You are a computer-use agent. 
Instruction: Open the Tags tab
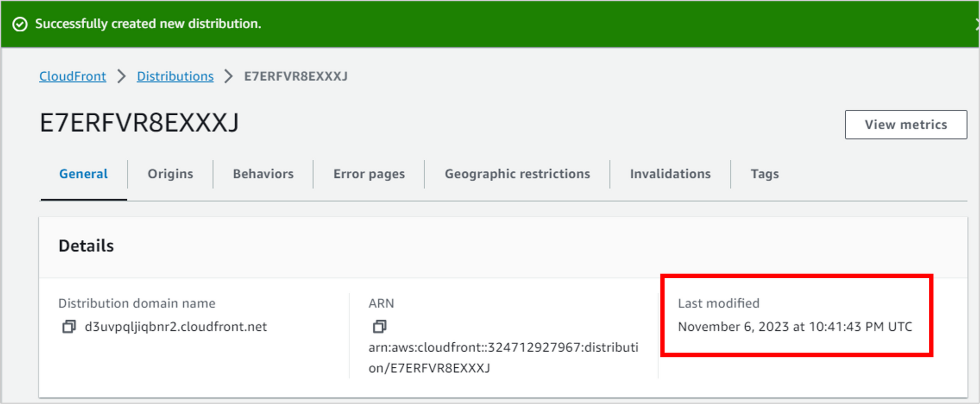(x=765, y=174)
